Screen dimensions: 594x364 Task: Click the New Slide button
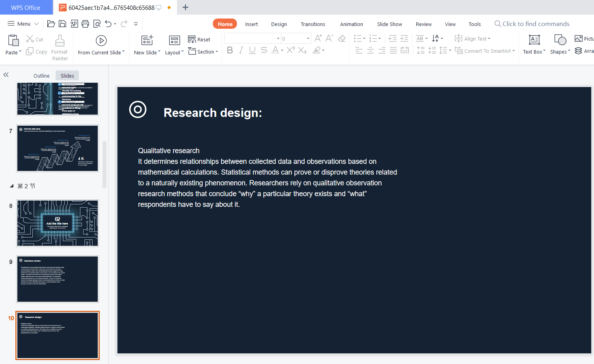(145, 44)
